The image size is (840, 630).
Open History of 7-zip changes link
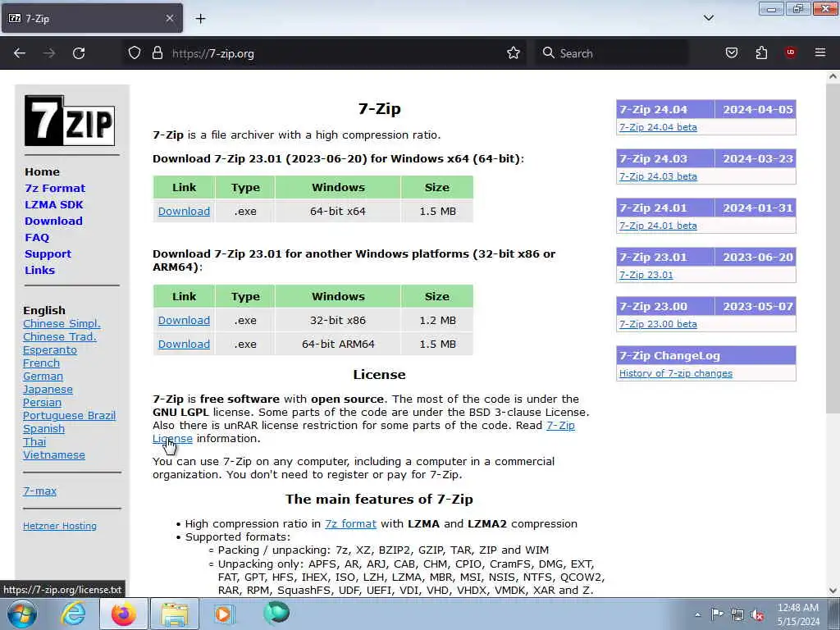(x=676, y=373)
